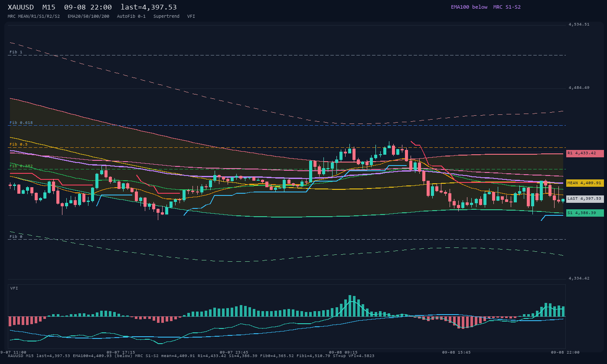Click the red R1 4,433.42 price tag
Image resolution: width=607 pixels, height=364 pixels.
pyautogui.click(x=585, y=153)
